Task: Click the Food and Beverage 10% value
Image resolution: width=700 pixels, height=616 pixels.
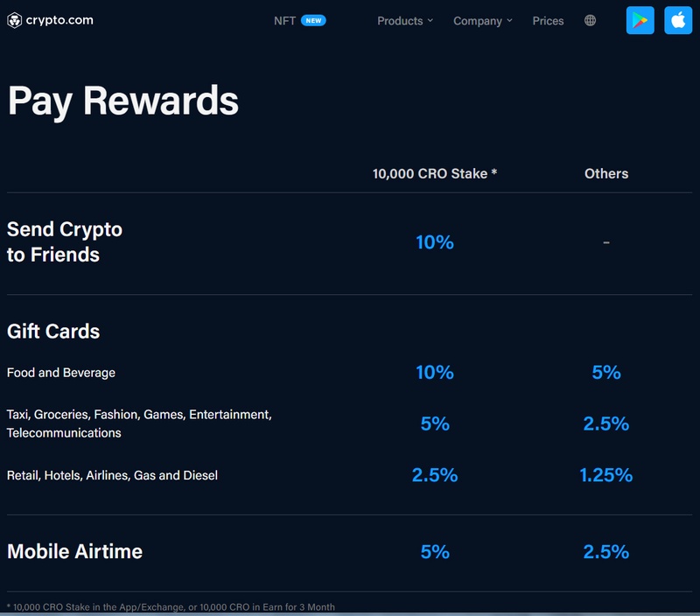Action: pos(434,372)
